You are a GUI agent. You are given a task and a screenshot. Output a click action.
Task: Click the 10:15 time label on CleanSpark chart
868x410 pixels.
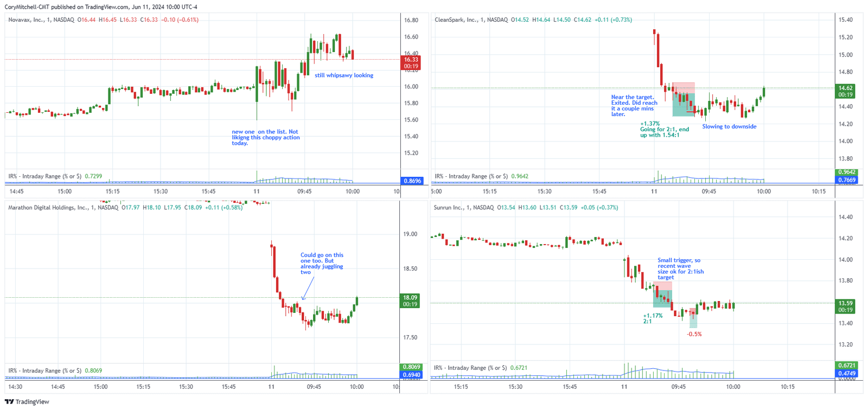(x=818, y=191)
